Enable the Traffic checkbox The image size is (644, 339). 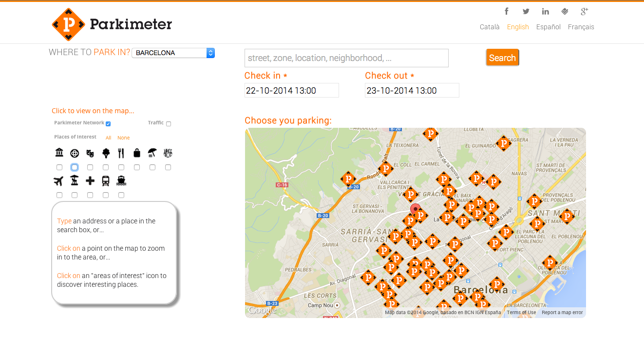pyautogui.click(x=169, y=124)
